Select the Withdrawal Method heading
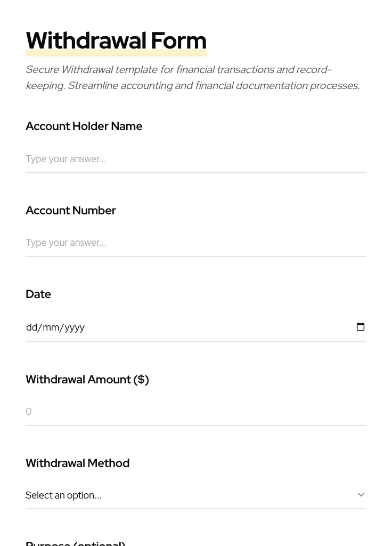 [x=77, y=463]
